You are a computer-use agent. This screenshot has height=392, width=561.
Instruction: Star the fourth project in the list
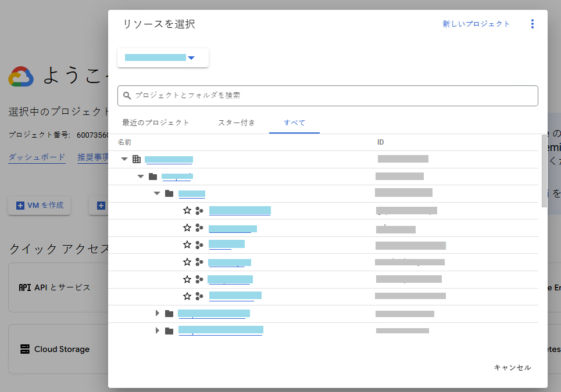(x=187, y=262)
